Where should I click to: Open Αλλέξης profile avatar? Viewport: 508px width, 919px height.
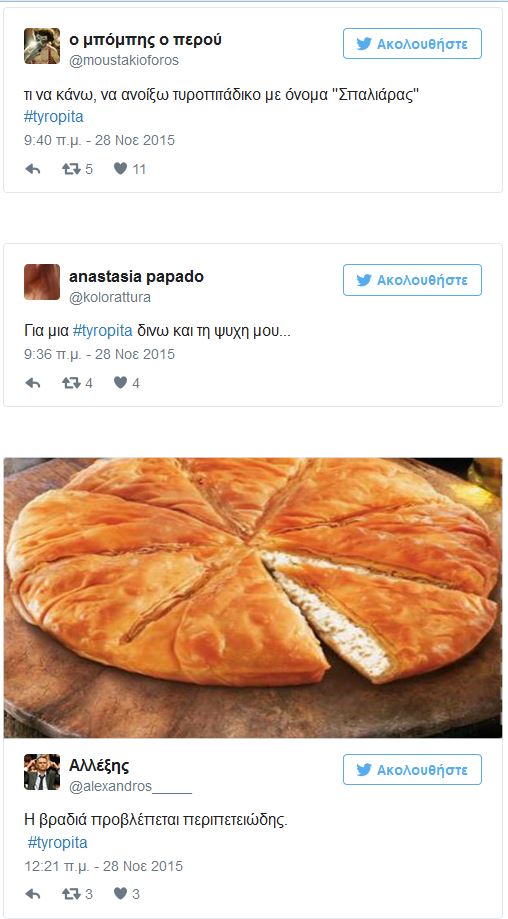pos(42,772)
